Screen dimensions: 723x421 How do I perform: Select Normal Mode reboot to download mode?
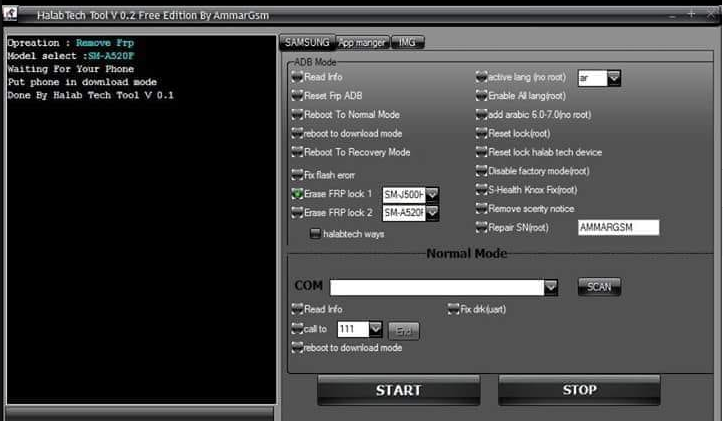(347, 348)
